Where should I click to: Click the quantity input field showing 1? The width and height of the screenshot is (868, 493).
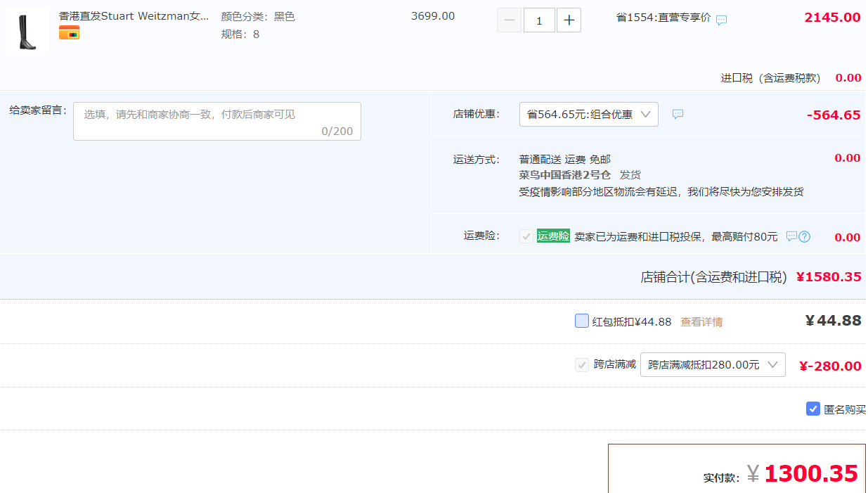539,20
